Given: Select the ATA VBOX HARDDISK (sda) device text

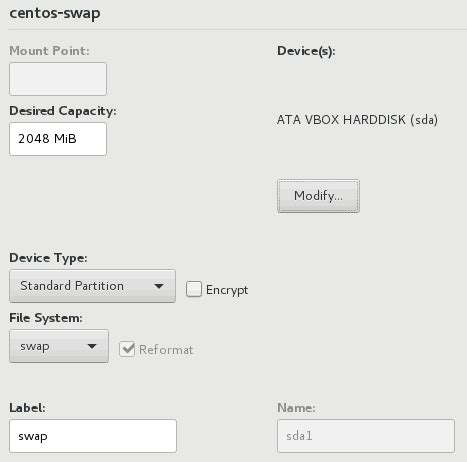Looking at the screenshot, I should 357,120.
